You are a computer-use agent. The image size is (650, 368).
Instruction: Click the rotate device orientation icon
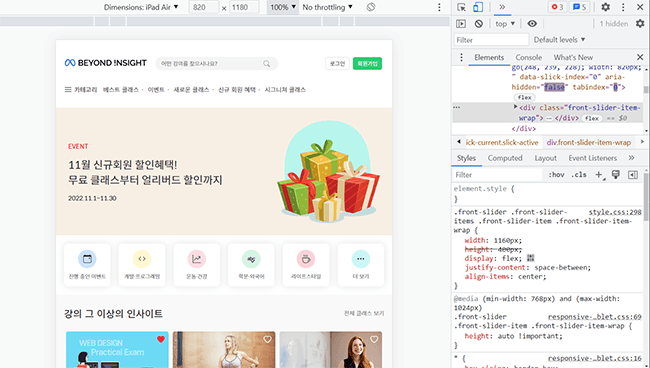point(371,7)
